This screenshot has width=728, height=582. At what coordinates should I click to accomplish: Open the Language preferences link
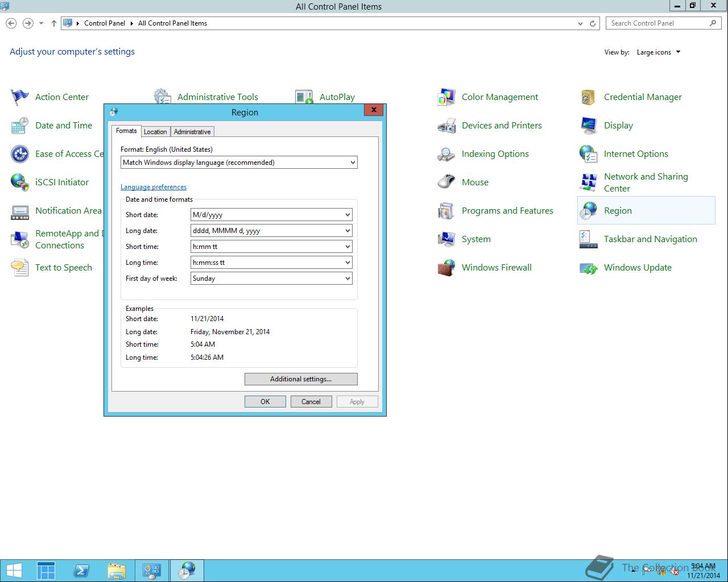[154, 187]
